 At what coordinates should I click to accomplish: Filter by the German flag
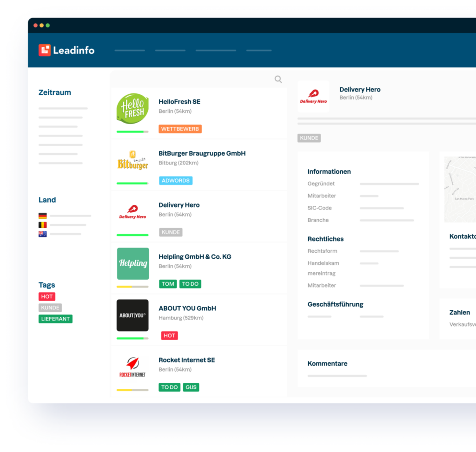[x=43, y=216]
